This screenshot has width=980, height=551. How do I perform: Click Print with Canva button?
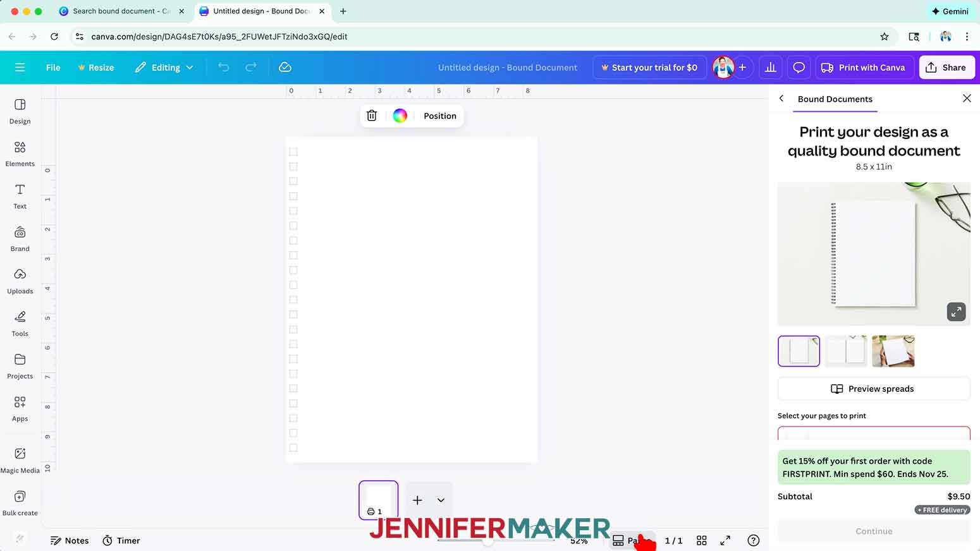pos(863,68)
